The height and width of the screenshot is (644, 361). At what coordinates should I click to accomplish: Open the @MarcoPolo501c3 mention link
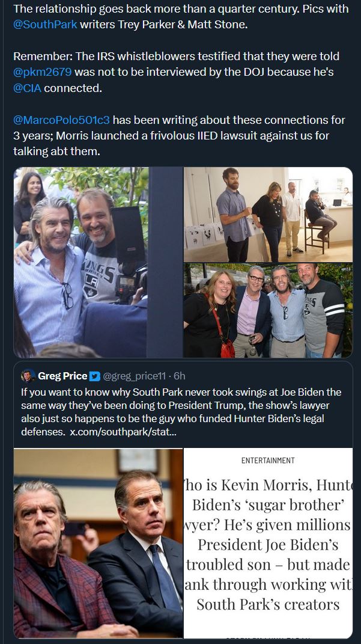61,120
